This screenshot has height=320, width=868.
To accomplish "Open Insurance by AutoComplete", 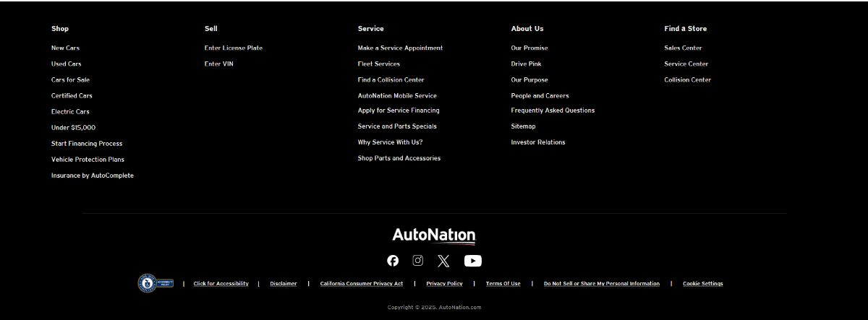I will coord(93,176).
